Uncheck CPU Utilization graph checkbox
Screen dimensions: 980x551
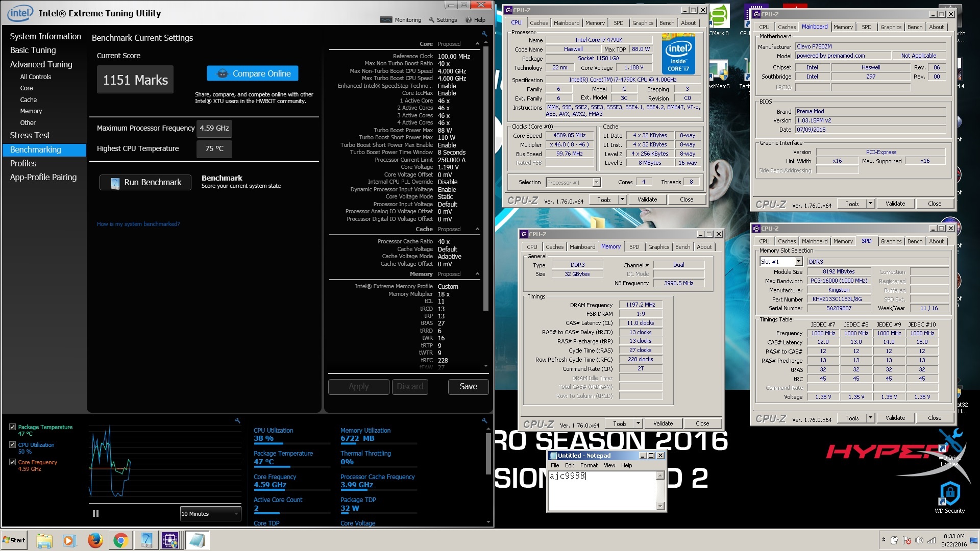coord(13,445)
